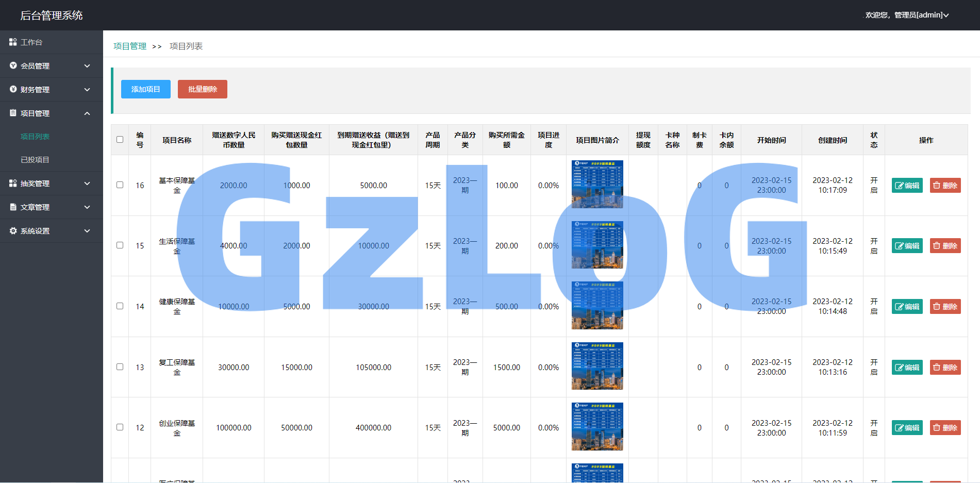Click the 工作台 dashboard icon in sidebar
Image resolution: width=980 pixels, height=483 pixels.
click(13, 42)
